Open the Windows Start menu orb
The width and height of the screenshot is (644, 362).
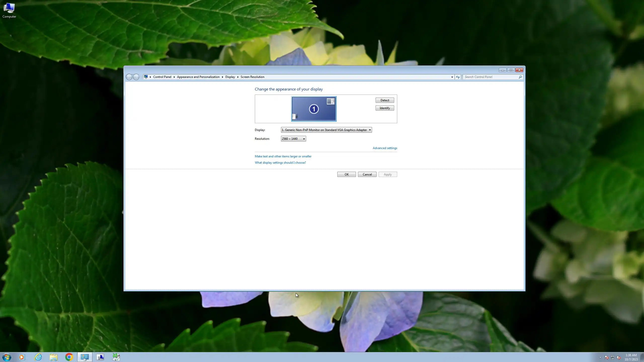pos(7,357)
